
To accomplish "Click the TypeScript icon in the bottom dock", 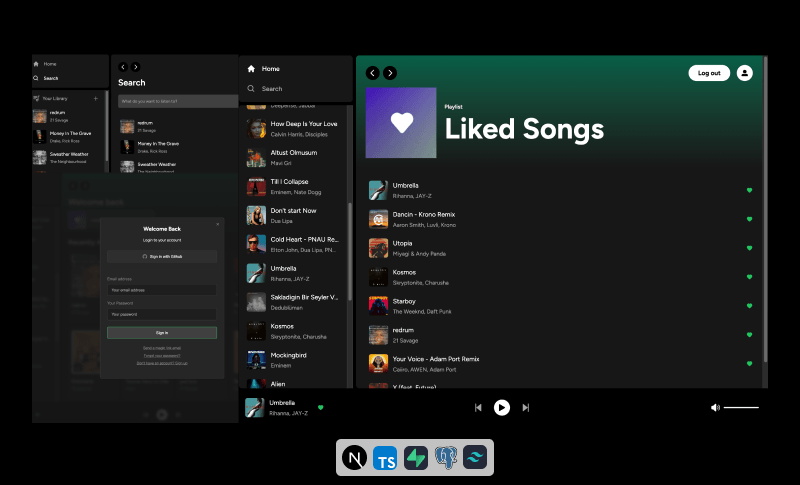I will [x=385, y=458].
